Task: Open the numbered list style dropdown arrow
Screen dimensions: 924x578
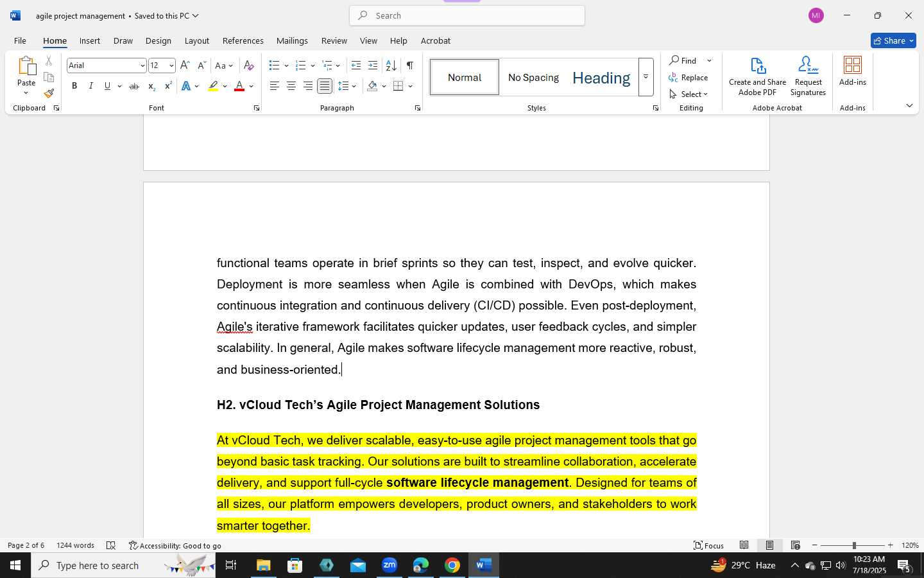Action: coord(312,66)
